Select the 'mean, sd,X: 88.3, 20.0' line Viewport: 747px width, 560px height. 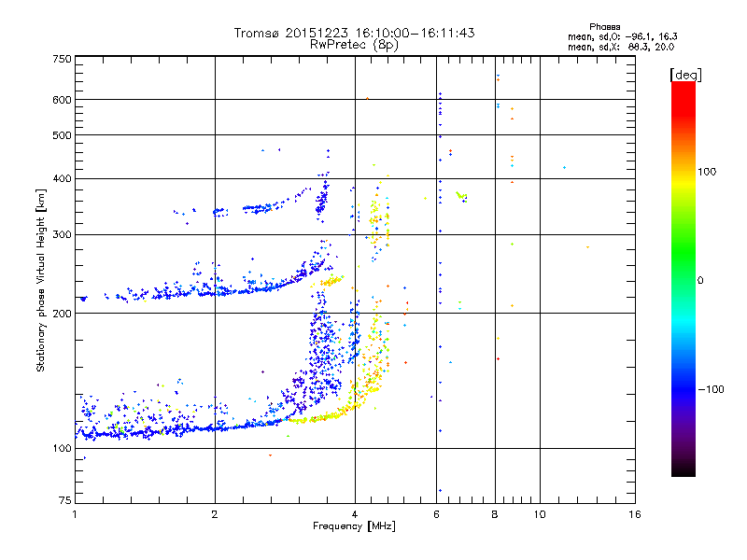pyautogui.click(x=621, y=47)
